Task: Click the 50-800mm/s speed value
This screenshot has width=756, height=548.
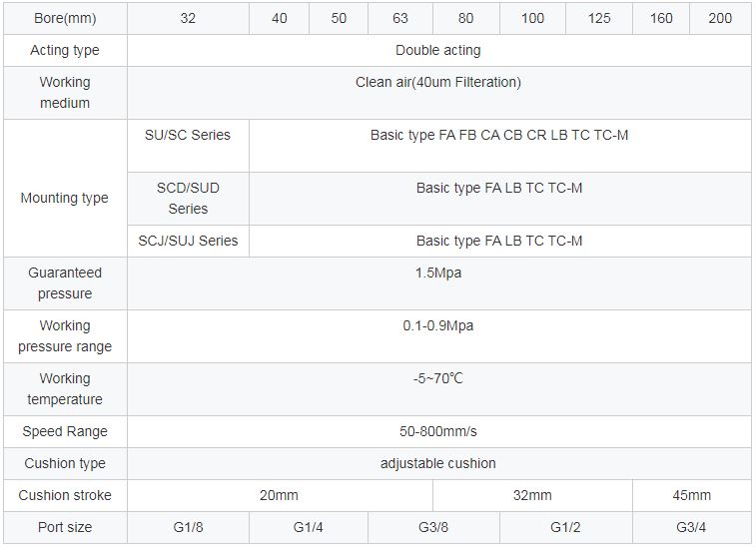Action: coord(437,431)
